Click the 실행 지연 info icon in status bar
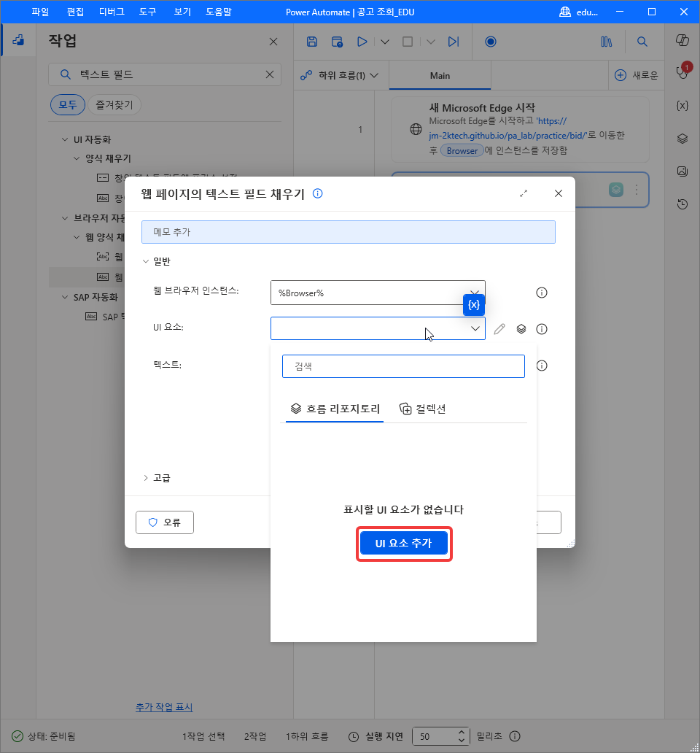The image size is (700, 753). coord(515,736)
